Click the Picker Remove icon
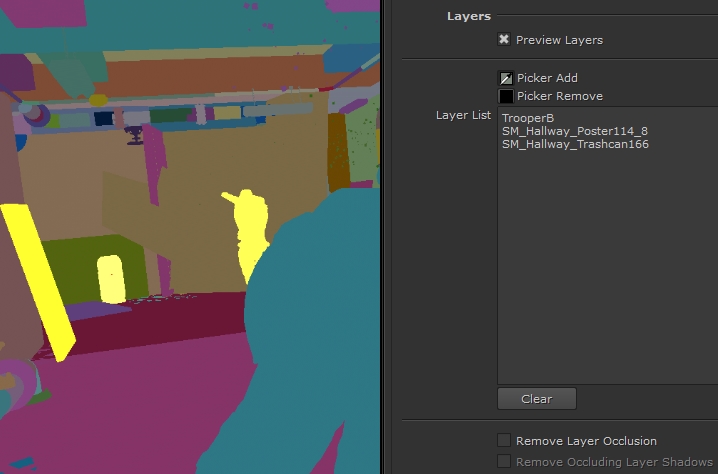 coord(506,96)
